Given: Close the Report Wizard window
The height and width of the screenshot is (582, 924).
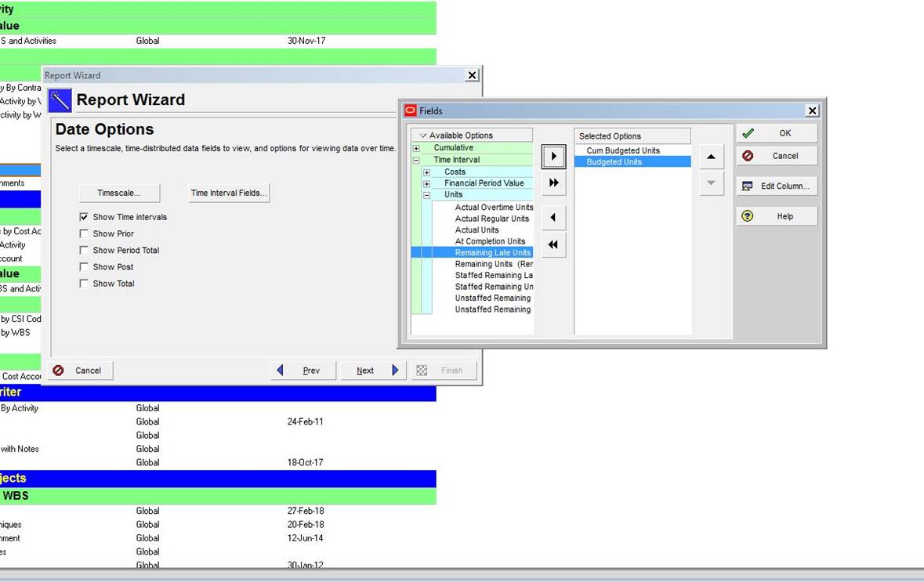Looking at the screenshot, I should (472, 75).
